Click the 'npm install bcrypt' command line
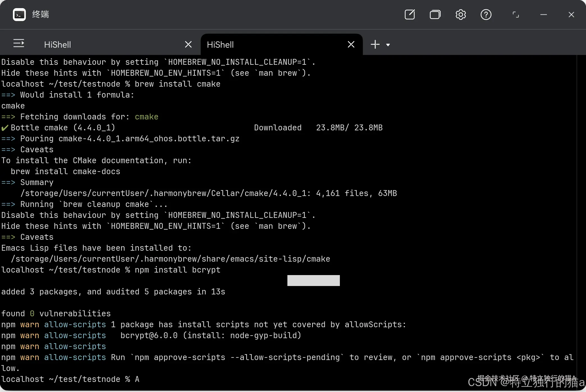This screenshot has width=586, height=392. 111,270
